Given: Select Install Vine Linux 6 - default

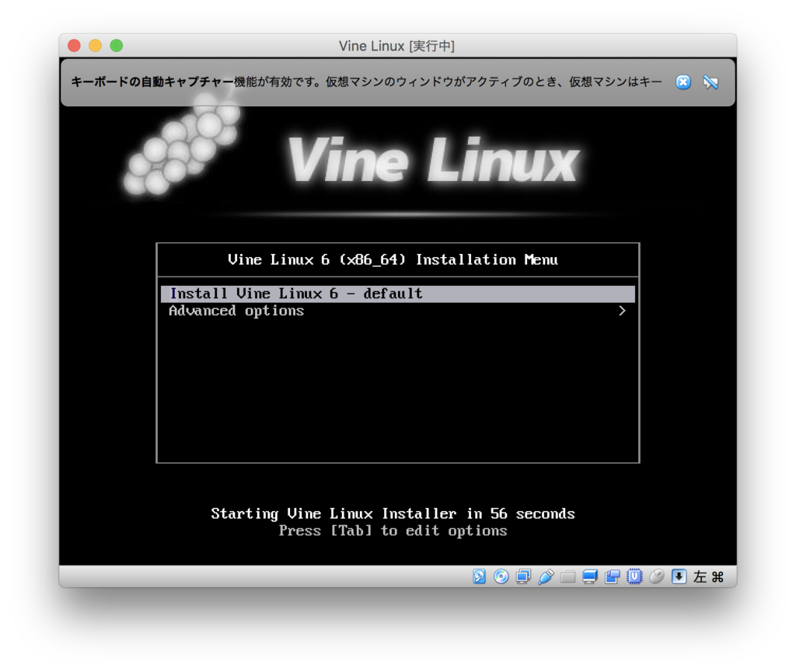Looking at the screenshot, I should coord(397,294).
